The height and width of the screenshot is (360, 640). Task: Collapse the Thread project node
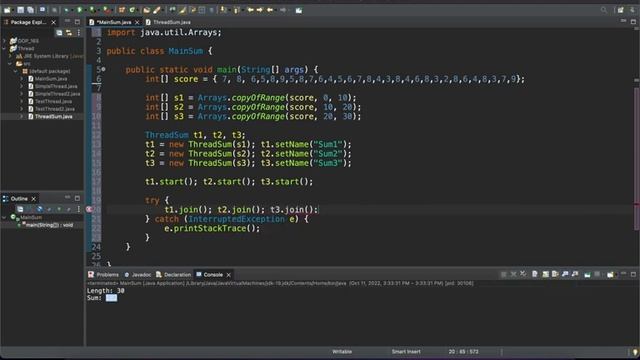(x=4, y=48)
